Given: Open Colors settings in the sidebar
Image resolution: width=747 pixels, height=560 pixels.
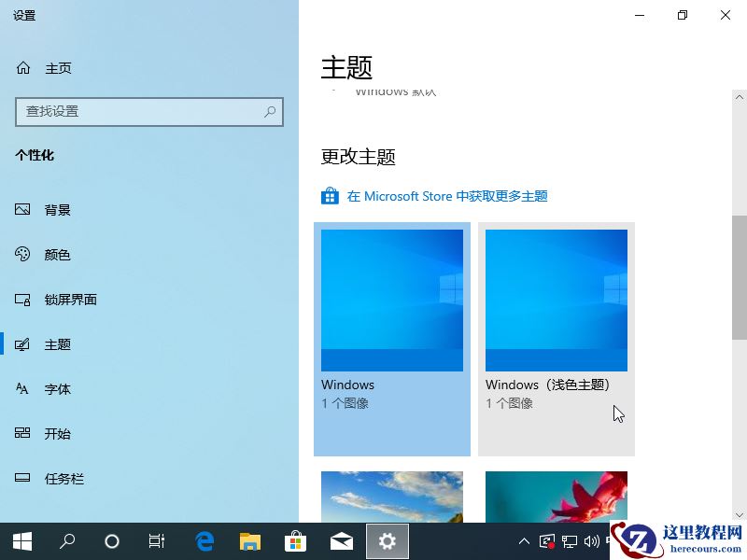Looking at the screenshot, I should 56,254.
